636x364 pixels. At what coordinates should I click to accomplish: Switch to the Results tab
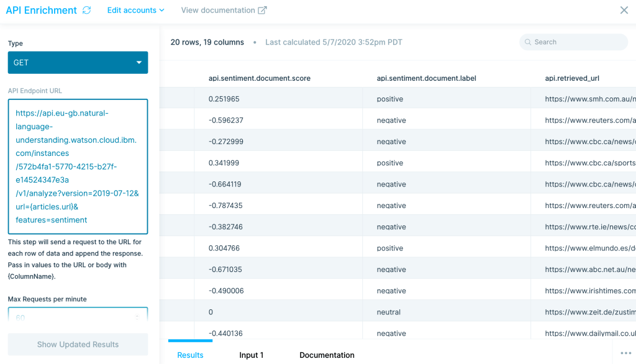[190, 355]
